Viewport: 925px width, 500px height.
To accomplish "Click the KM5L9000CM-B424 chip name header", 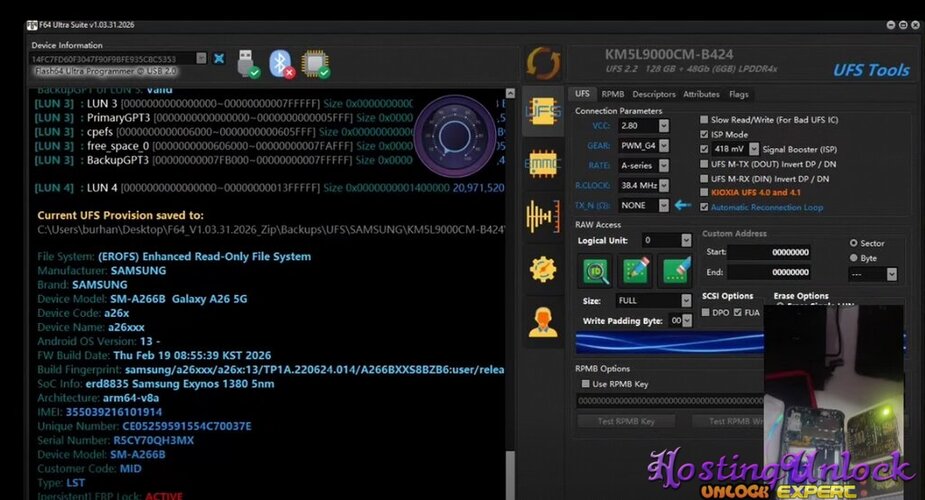I will click(x=669, y=55).
